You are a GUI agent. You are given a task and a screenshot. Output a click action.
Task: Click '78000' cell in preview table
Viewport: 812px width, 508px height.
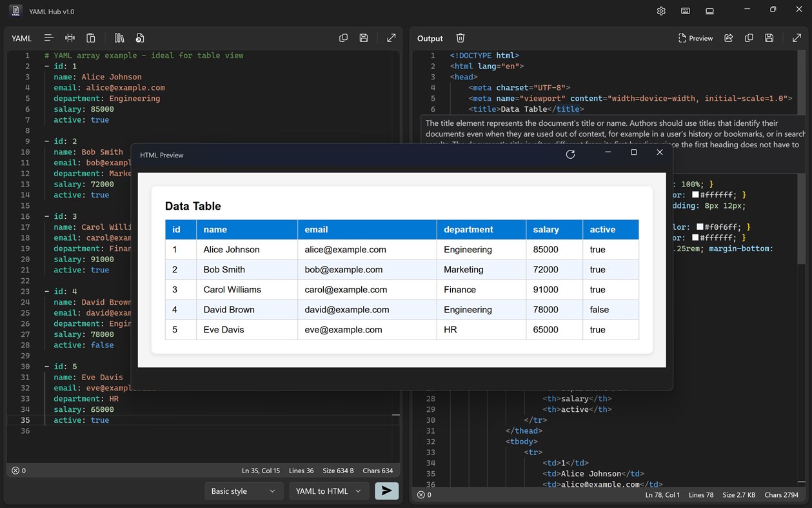coord(554,310)
